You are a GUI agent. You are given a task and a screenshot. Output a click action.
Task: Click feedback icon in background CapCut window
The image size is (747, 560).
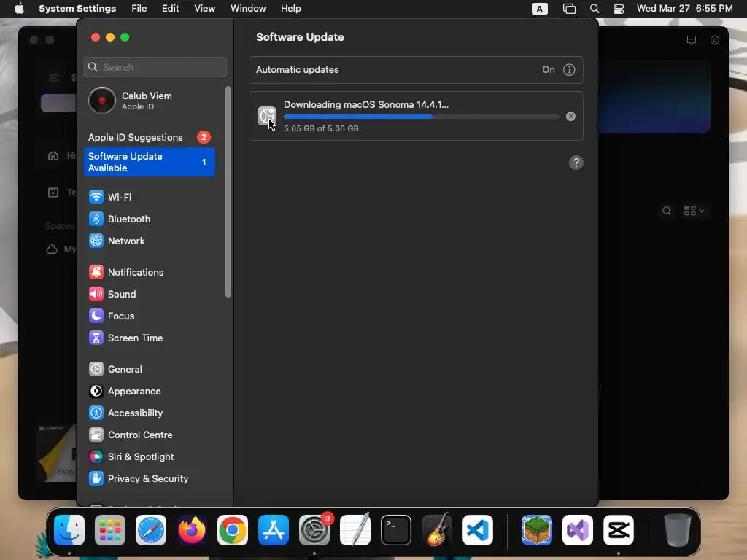click(692, 40)
